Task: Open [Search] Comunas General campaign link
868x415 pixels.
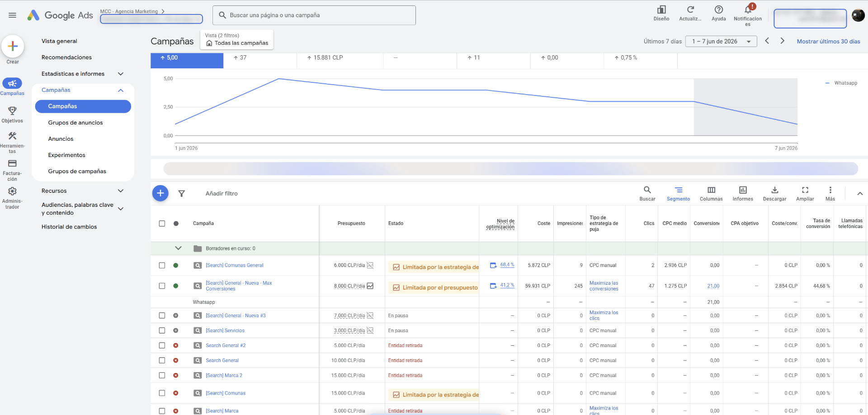Action: [x=234, y=265]
